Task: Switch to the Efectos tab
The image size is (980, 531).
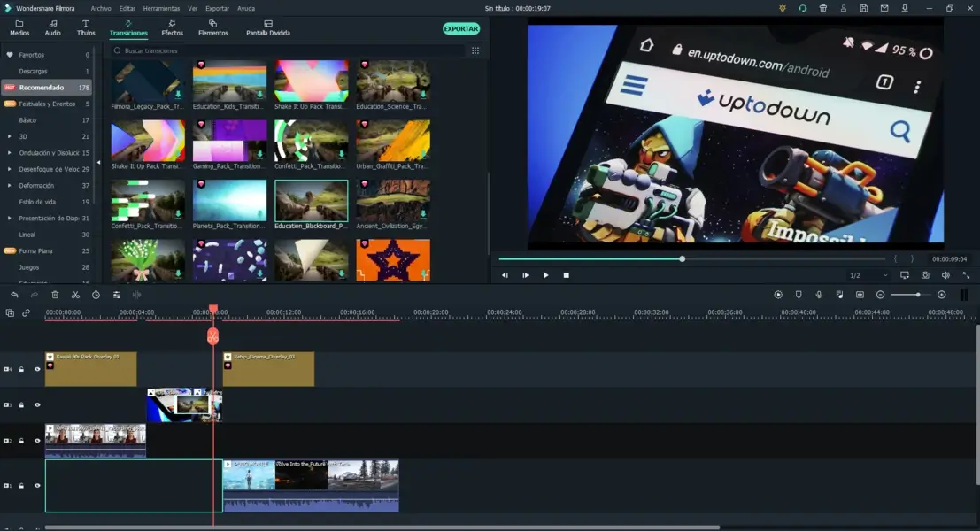Action: pos(172,28)
